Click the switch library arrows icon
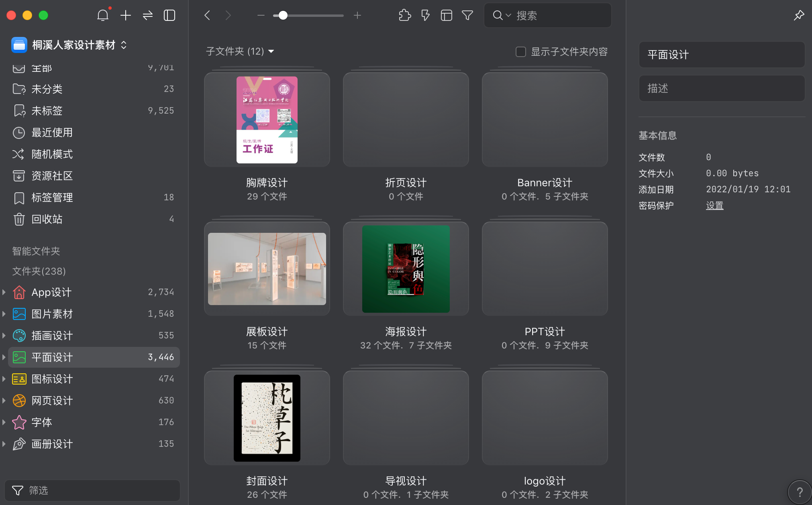The image size is (812, 505). coord(148,15)
